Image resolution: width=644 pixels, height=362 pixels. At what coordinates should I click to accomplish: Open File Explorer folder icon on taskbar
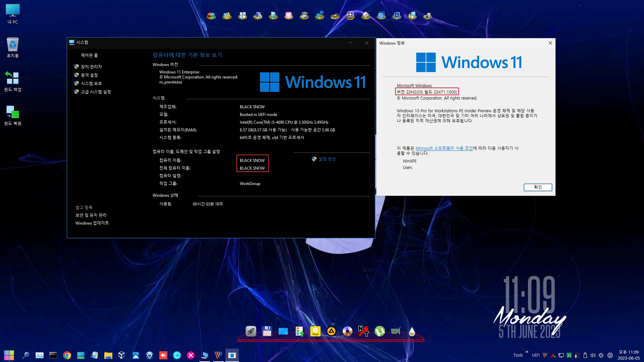108,355
